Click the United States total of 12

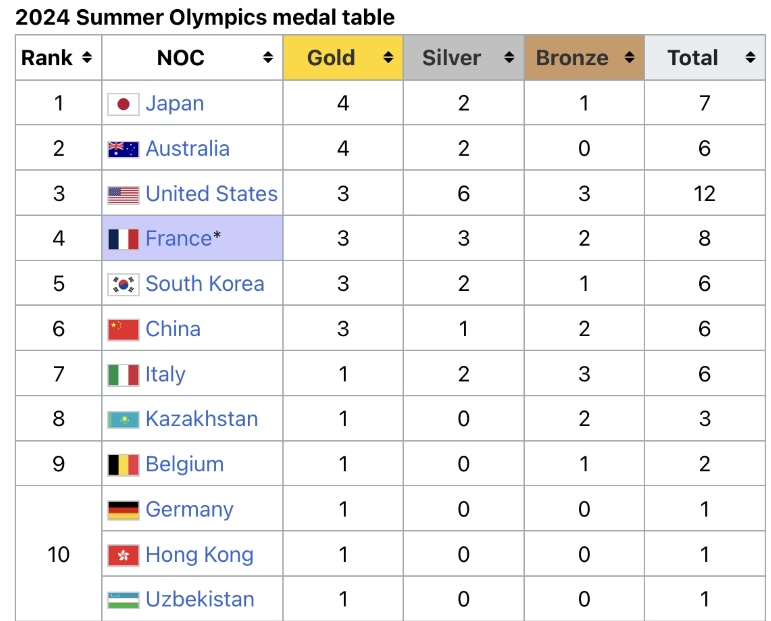[x=704, y=194]
